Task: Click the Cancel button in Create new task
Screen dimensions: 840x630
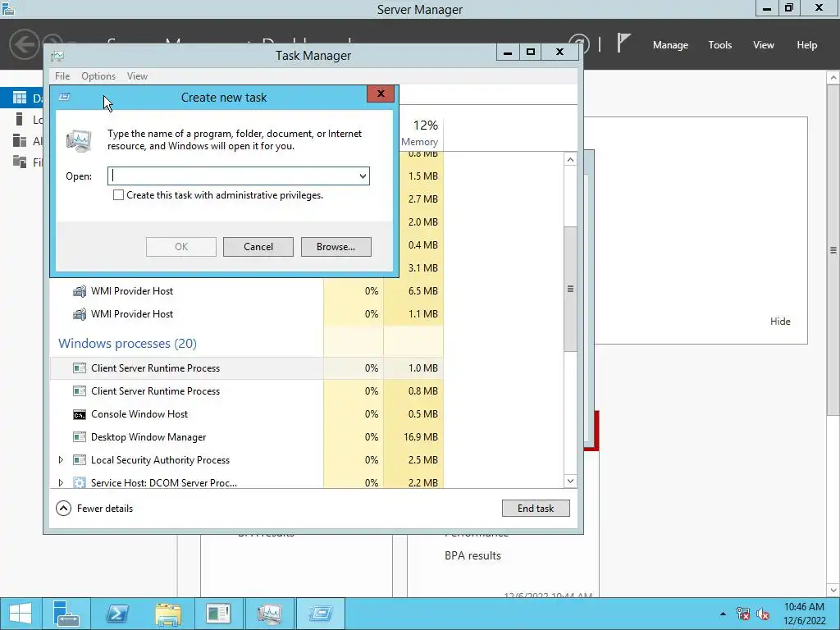Action: tap(258, 247)
